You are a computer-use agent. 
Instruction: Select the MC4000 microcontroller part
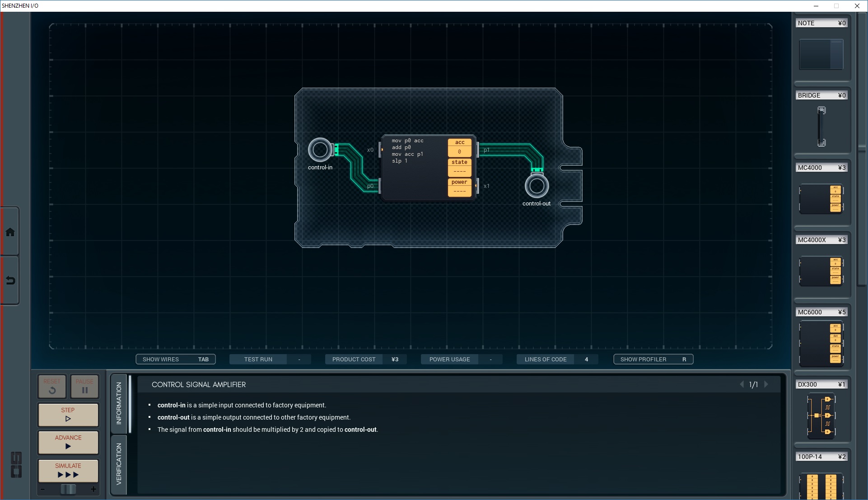[821, 198]
